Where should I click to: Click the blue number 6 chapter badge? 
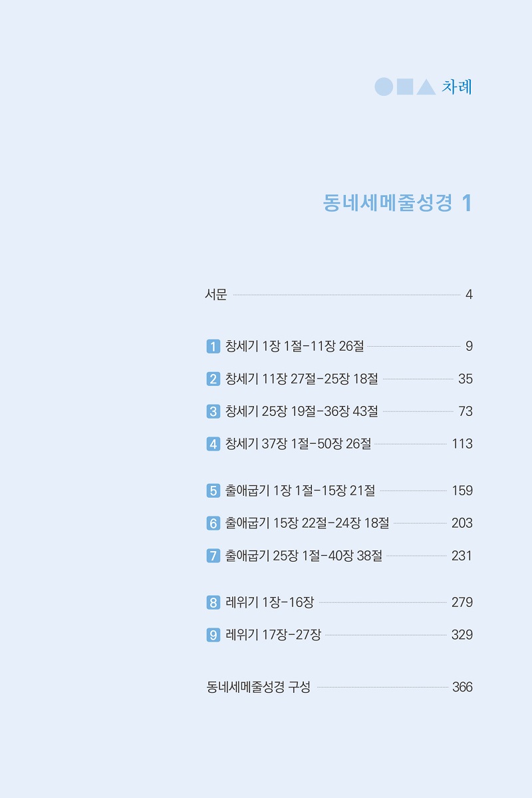coord(213,523)
